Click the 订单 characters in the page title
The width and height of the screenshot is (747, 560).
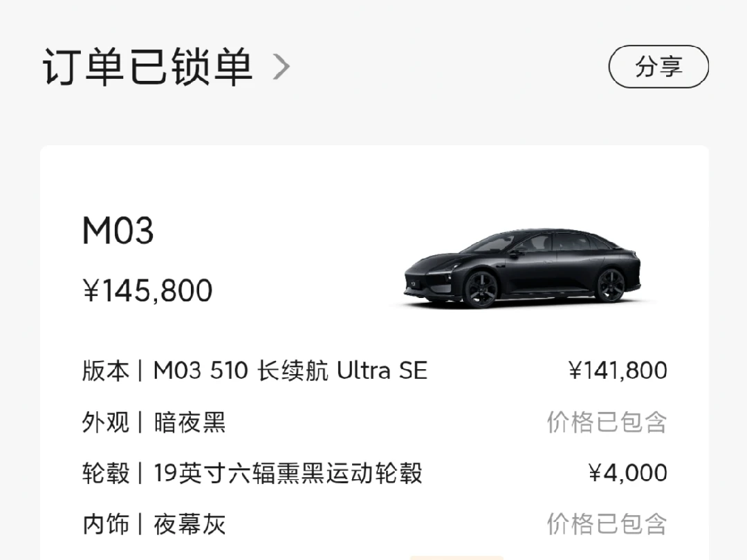point(85,67)
